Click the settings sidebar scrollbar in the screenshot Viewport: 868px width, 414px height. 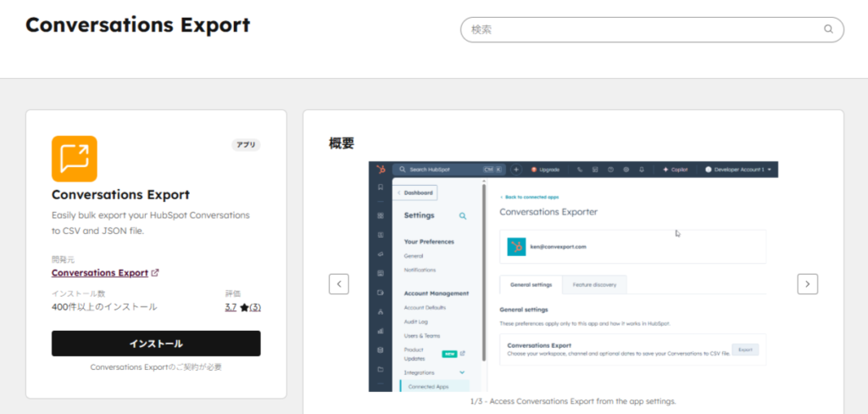(484, 271)
